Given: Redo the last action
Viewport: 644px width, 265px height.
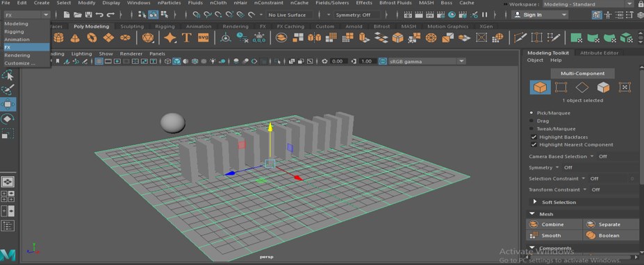Looking at the screenshot, I should 110,15.
